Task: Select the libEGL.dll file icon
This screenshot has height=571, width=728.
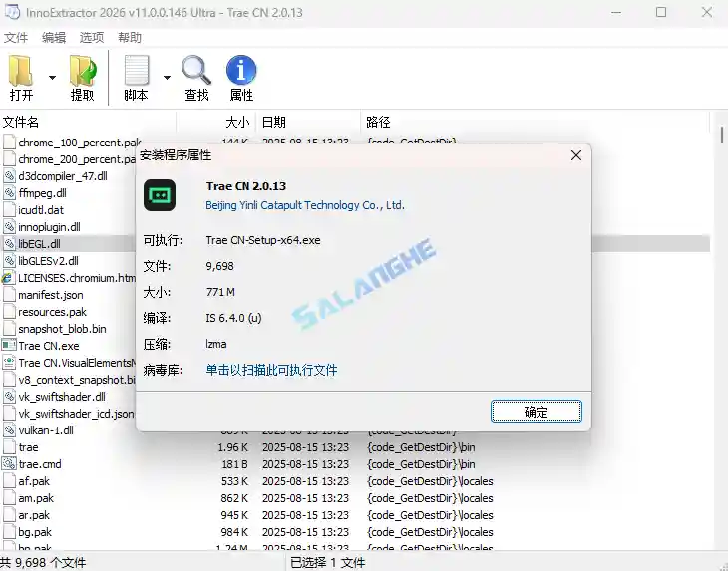Action: point(9,244)
